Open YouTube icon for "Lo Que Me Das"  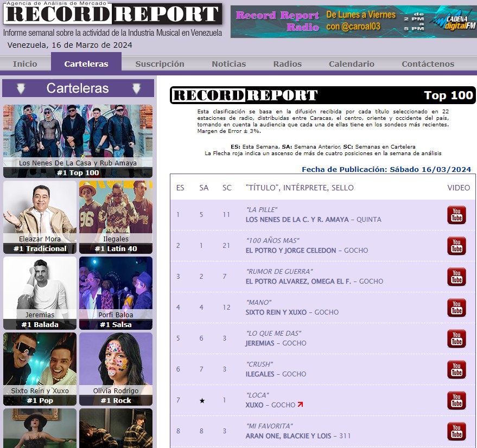456,338
